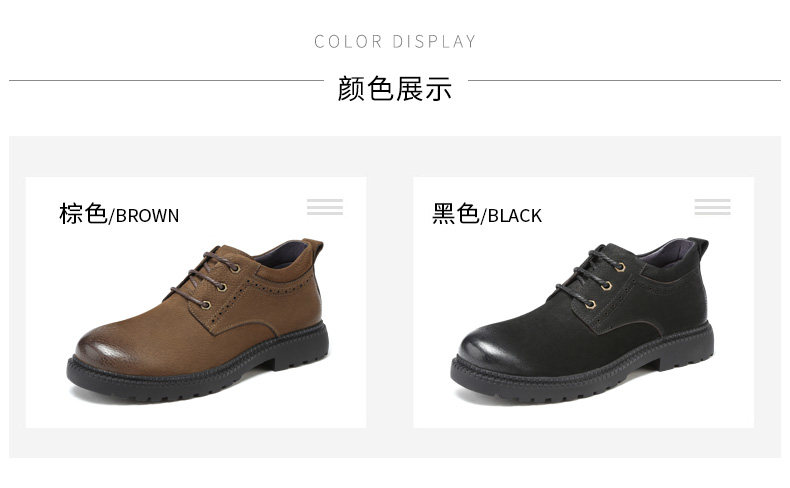Click the COLOR DISPLAY heading
The height and width of the screenshot is (488, 790).
point(395,41)
